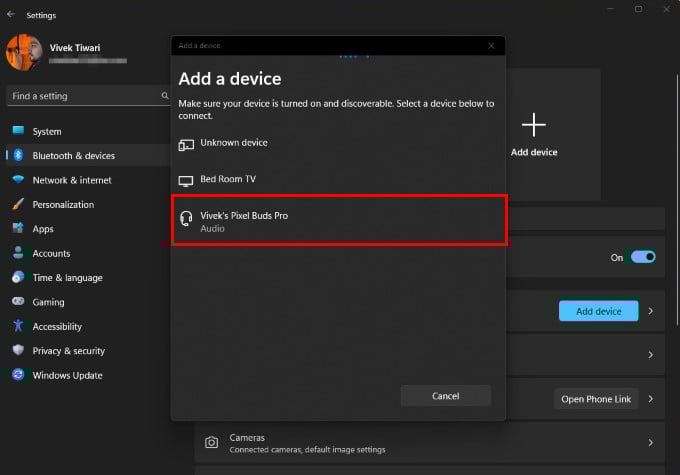Click the settings page vertical scrollbar
The height and width of the screenshot is (475, 680).
[x=677, y=200]
